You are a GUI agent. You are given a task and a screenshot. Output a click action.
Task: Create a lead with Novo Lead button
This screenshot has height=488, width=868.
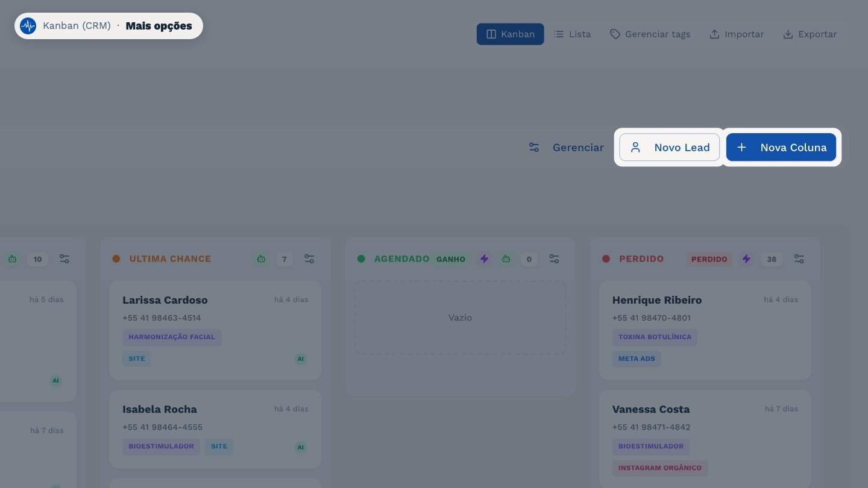tap(670, 148)
